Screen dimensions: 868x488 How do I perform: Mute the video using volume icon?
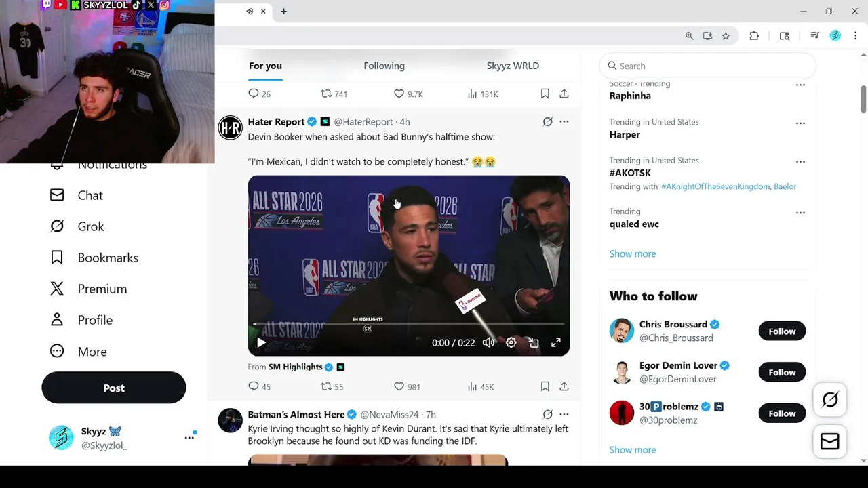[x=488, y=343]
